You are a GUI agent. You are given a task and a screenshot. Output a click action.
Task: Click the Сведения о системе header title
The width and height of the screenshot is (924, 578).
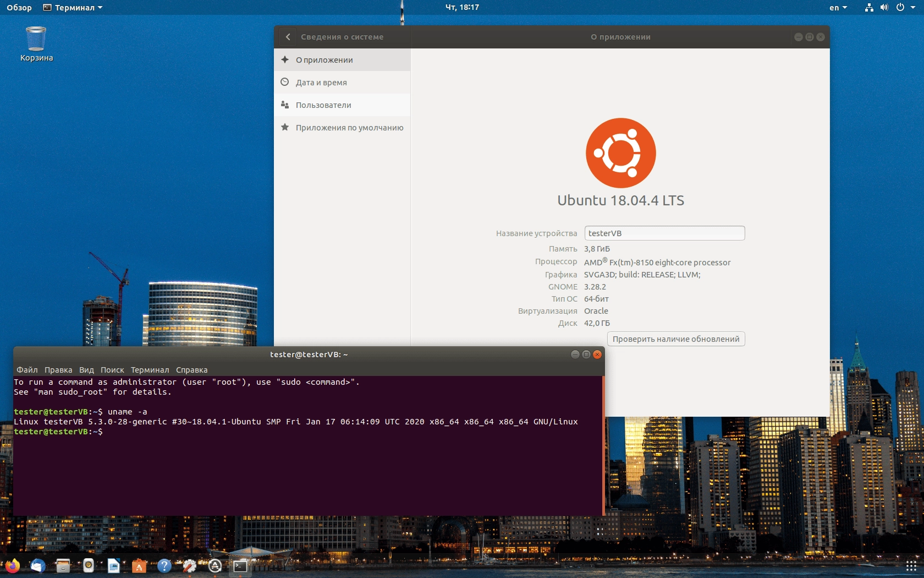[x=342, y=37]
